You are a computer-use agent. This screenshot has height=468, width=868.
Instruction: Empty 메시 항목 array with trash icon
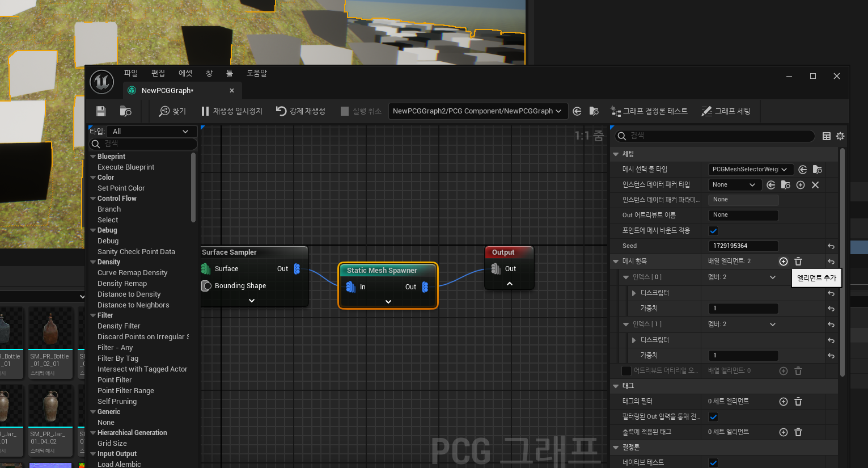pos(798,262)
